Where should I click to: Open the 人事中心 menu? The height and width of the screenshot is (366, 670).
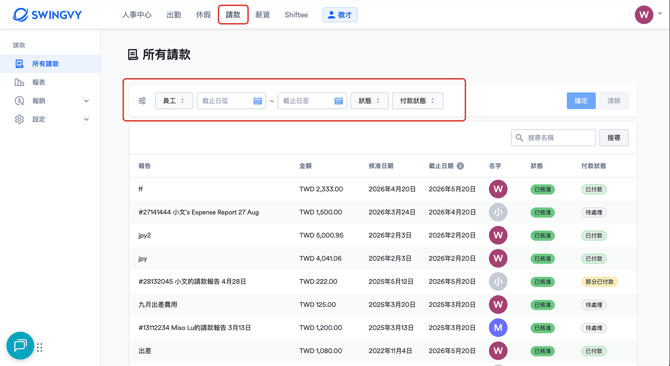coord(136,15)
